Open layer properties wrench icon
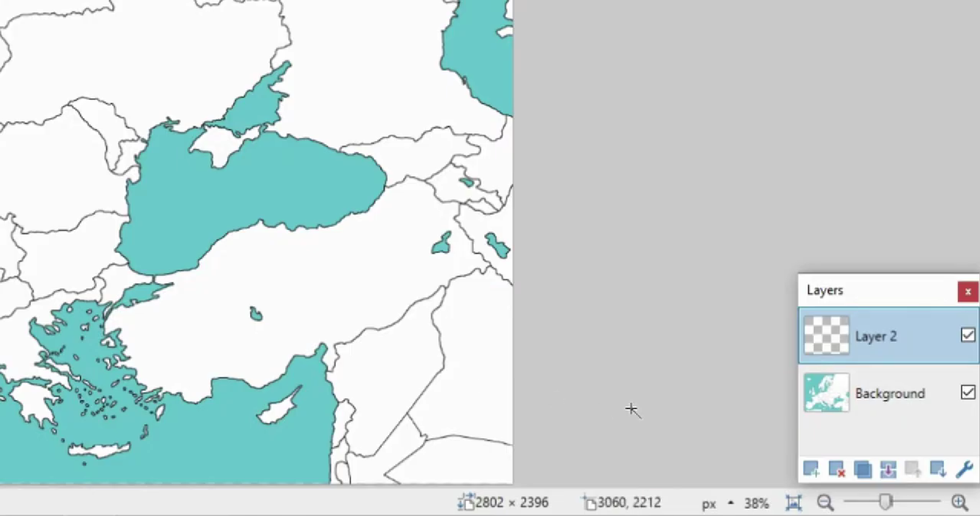 click(964, 469)
